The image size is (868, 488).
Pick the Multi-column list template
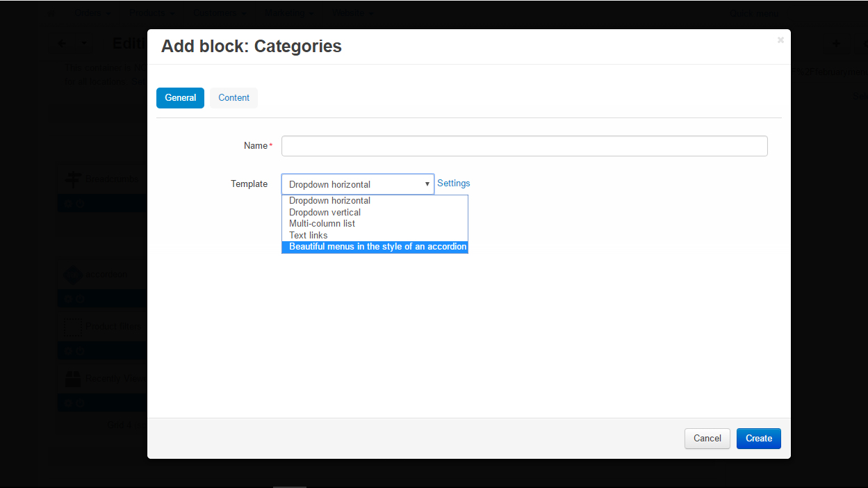(x=322, y=224)
